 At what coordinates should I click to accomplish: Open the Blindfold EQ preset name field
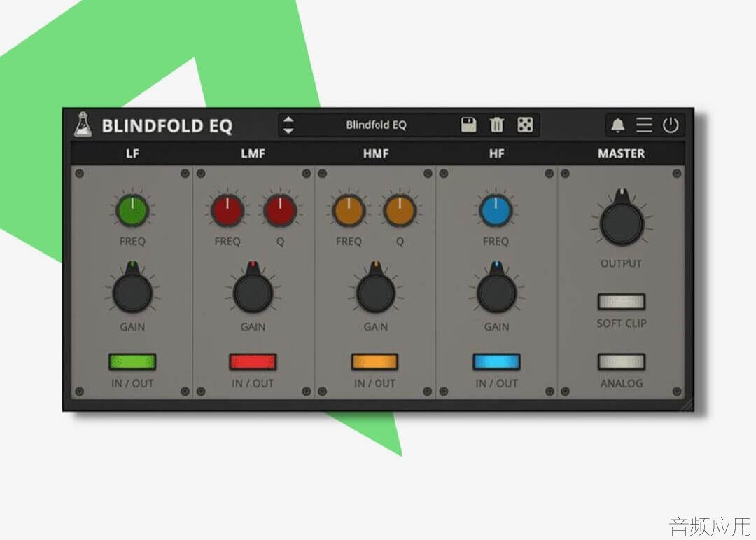[x=376, y=125]
